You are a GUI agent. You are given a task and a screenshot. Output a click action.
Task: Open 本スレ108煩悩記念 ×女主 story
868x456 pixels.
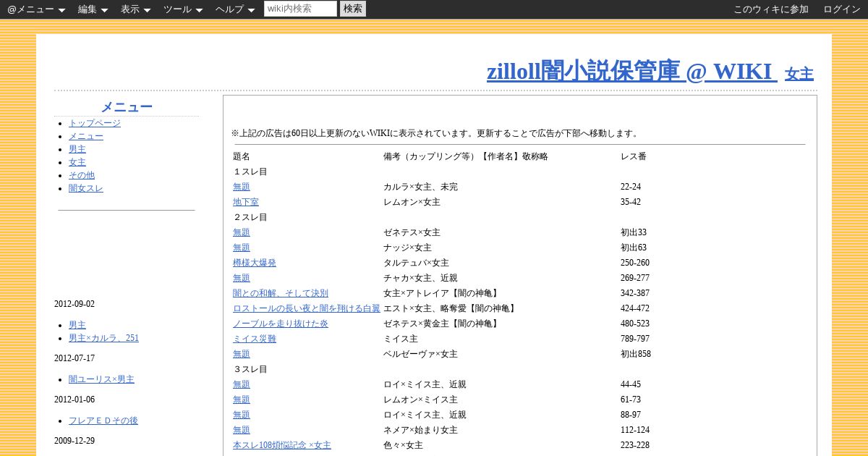coord(282,445)
